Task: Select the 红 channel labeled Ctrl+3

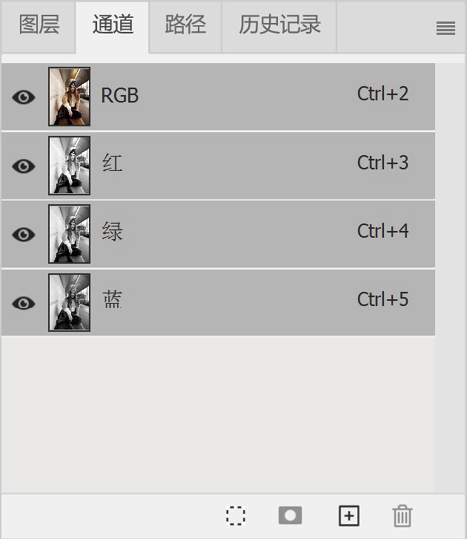Action: (218, 166)
